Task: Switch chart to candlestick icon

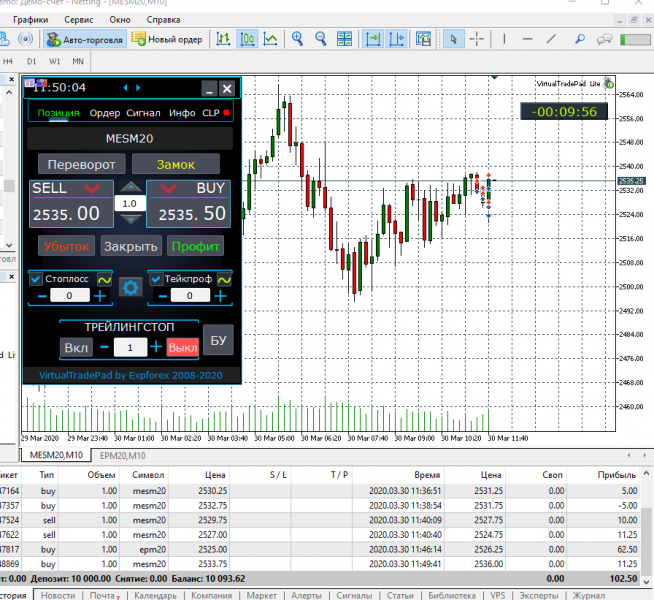Action: [x=247, y=40]
